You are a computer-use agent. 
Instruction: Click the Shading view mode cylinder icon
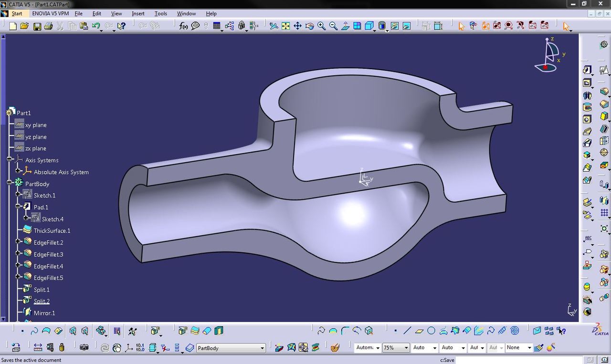click(382, 26)
